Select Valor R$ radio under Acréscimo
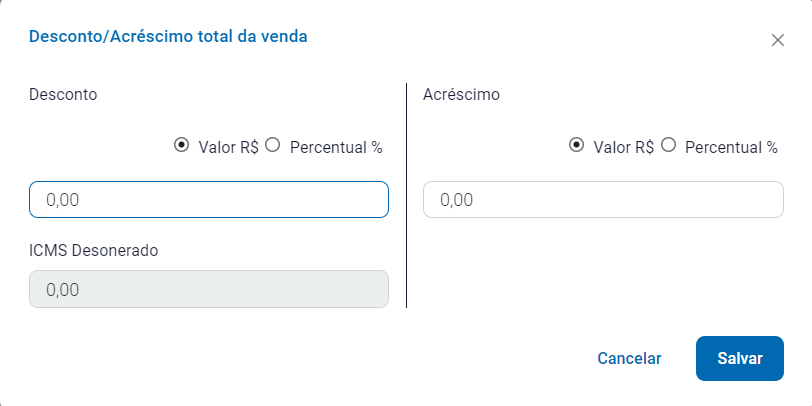Screen dimensions: 812x406 coord(576,145)
